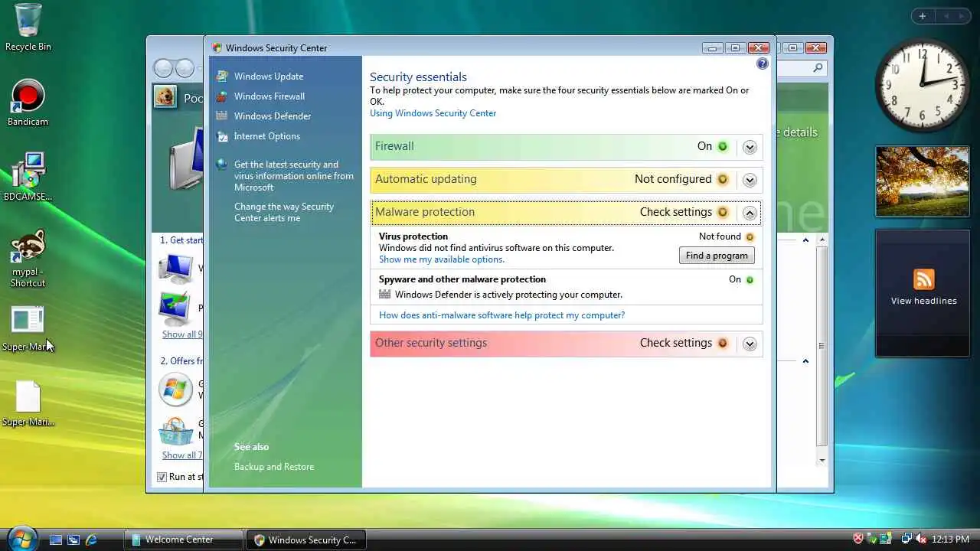Select the mypal raccoon shortcut icon
Image resolution: width=980 pixels, height=551 pixels.
pos(28,246)
